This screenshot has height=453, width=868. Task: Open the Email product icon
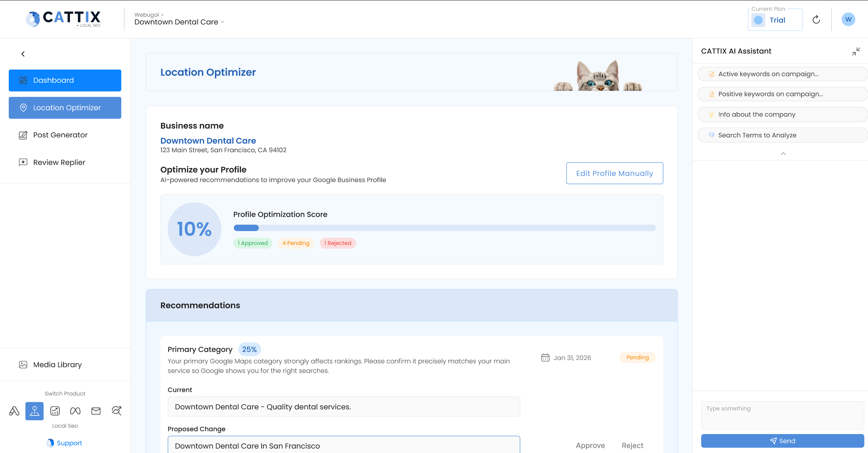pos(96,411)
